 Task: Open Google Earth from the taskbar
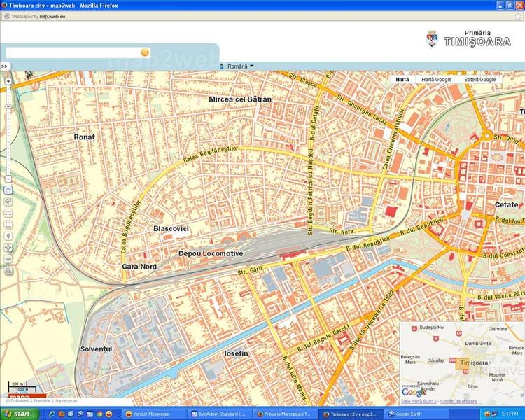coord(413,414)
